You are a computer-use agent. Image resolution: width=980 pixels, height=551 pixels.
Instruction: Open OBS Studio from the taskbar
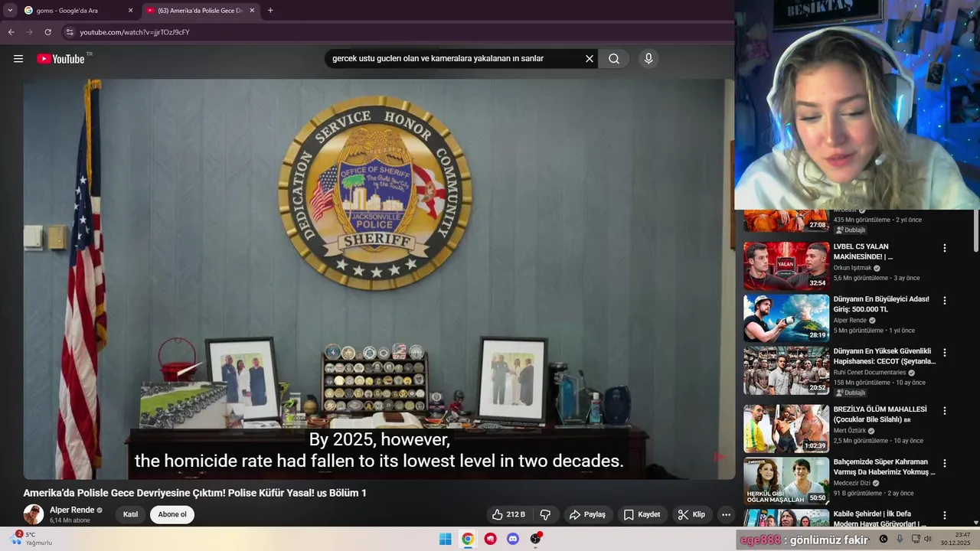click(x=536, y=539)
